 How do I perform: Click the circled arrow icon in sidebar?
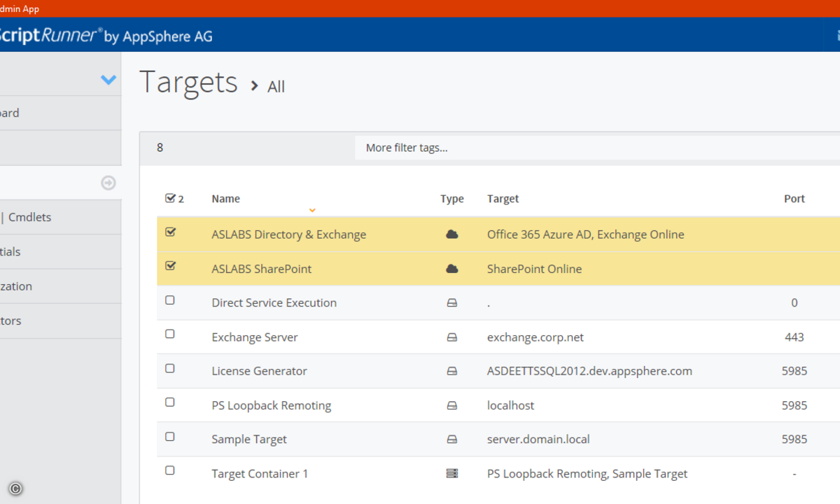point(108,183)
